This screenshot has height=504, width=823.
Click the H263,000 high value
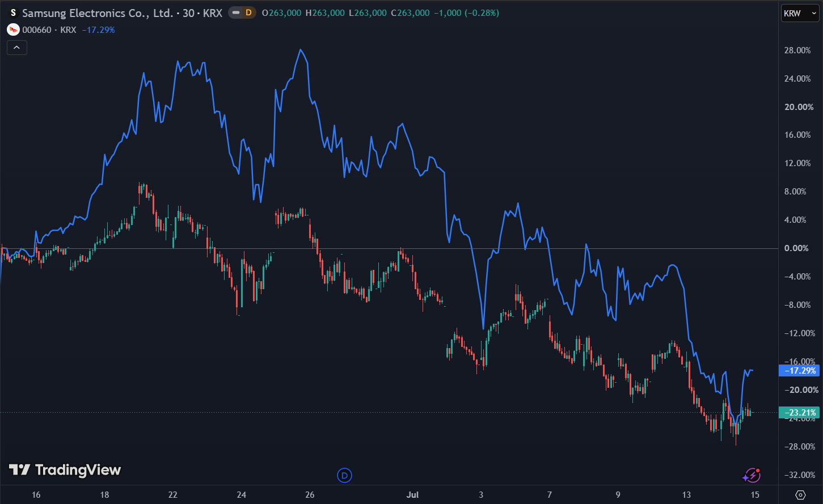tap(325, 13)
